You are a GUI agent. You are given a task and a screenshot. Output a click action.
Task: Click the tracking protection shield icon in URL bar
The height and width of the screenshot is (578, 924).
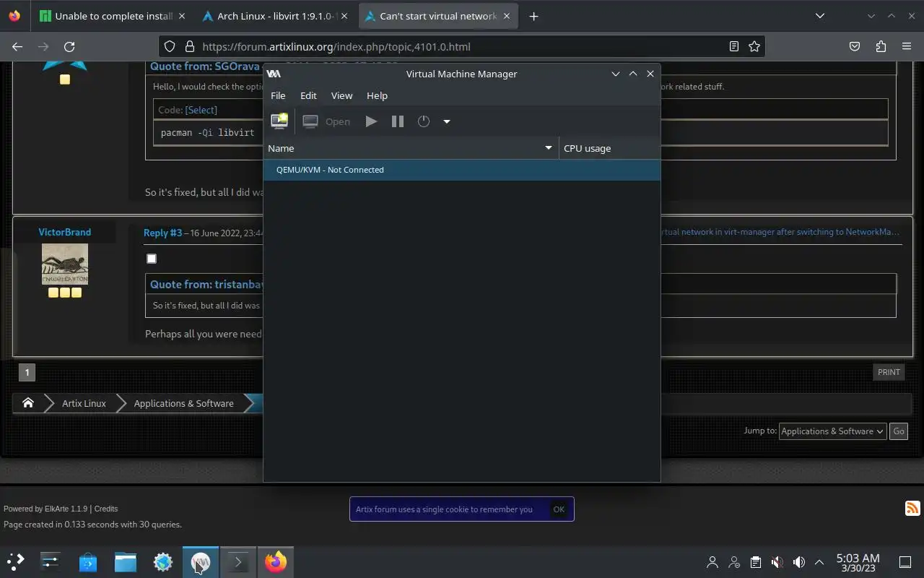point(170,46)
